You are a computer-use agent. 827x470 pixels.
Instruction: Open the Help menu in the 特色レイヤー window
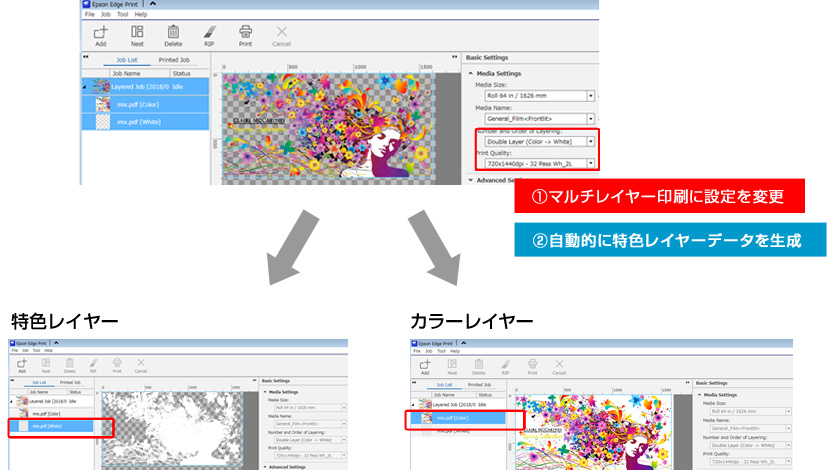coord(49,350)
